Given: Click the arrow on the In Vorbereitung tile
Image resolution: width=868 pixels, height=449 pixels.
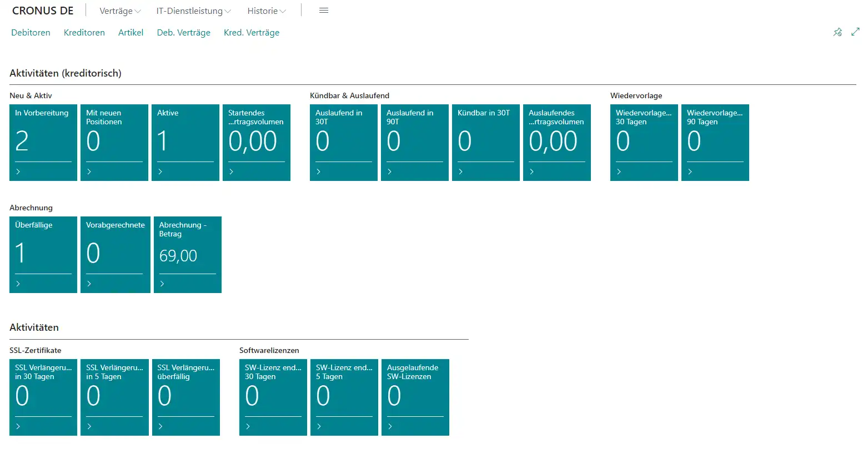Looking at the screenshot, I should (x=18, y=171).
